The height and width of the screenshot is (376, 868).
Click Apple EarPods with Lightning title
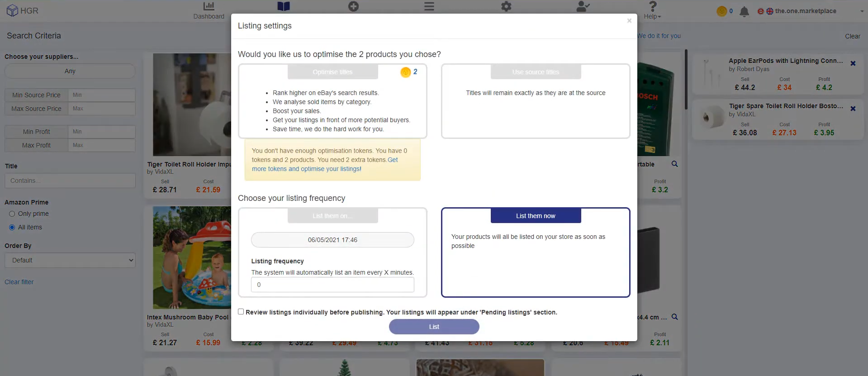[x=786, y=61]
